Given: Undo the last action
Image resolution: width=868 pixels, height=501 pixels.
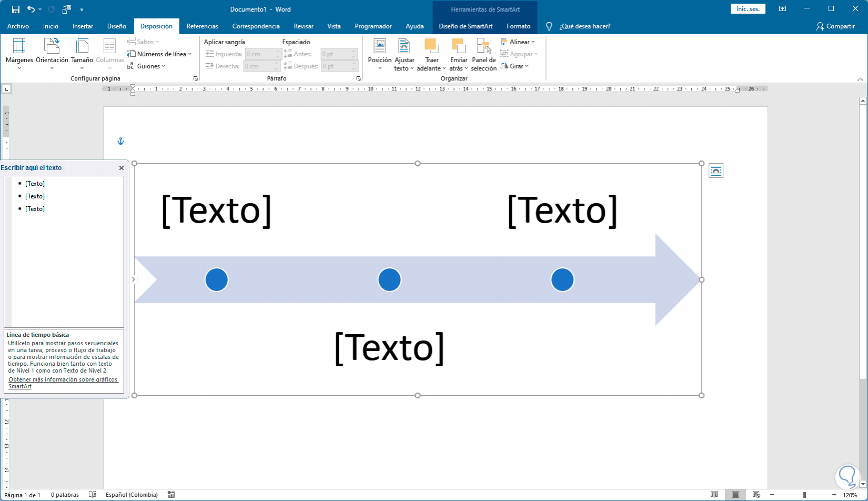Looking at the screenshot, I should click(31, 9).
